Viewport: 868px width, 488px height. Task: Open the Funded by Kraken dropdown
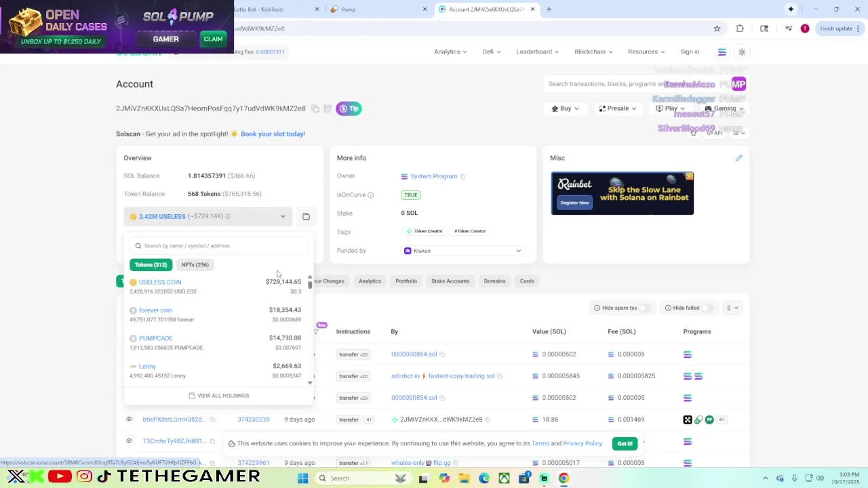[x=463, y=251]
